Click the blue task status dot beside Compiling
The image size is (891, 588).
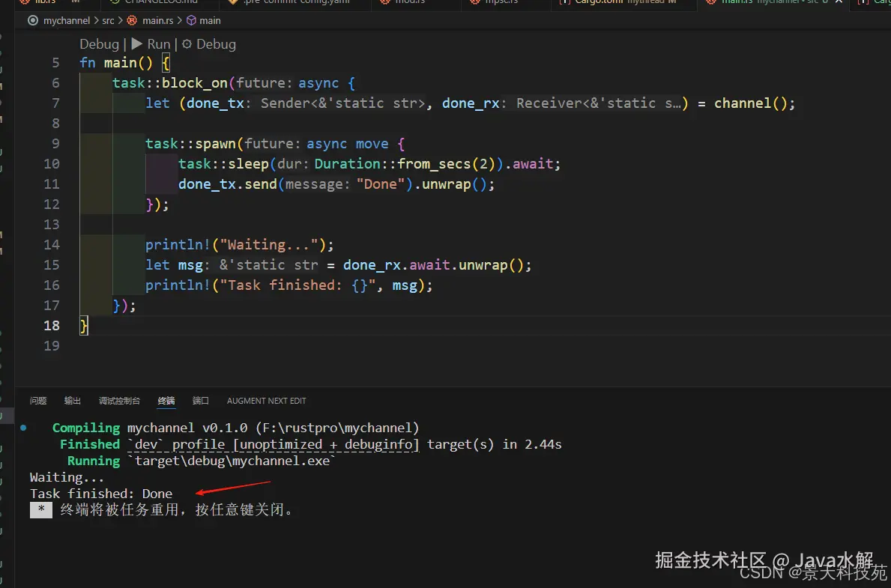pyautogui.click(x=23, y=428)
